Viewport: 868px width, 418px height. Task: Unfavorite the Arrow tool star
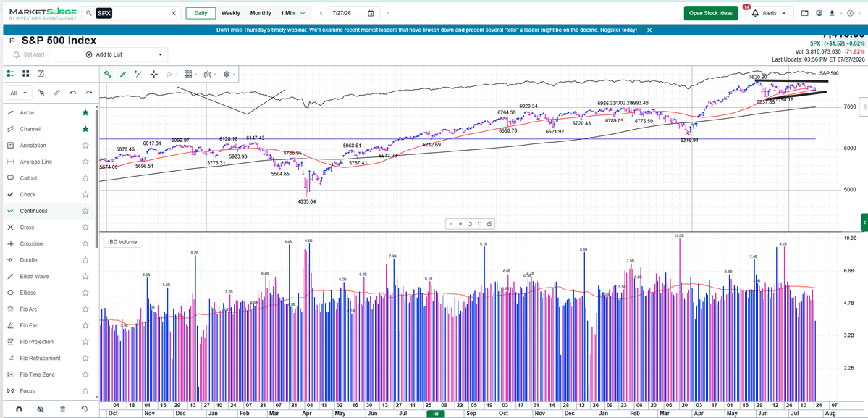[x=85, y=113]
